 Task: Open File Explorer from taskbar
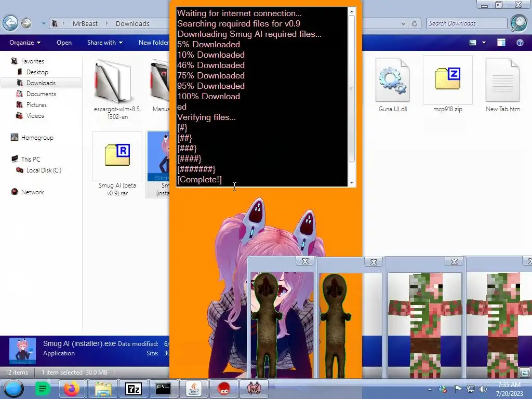point(103,389)
